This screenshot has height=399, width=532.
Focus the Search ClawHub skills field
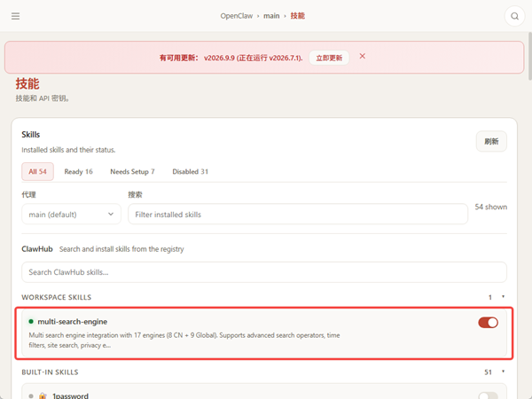264,272
